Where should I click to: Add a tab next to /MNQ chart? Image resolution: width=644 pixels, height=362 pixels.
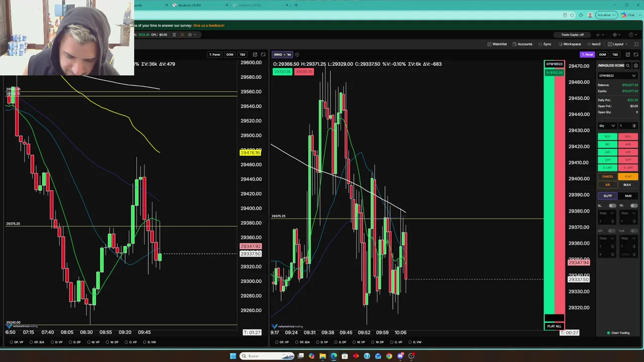click(297, 54)
